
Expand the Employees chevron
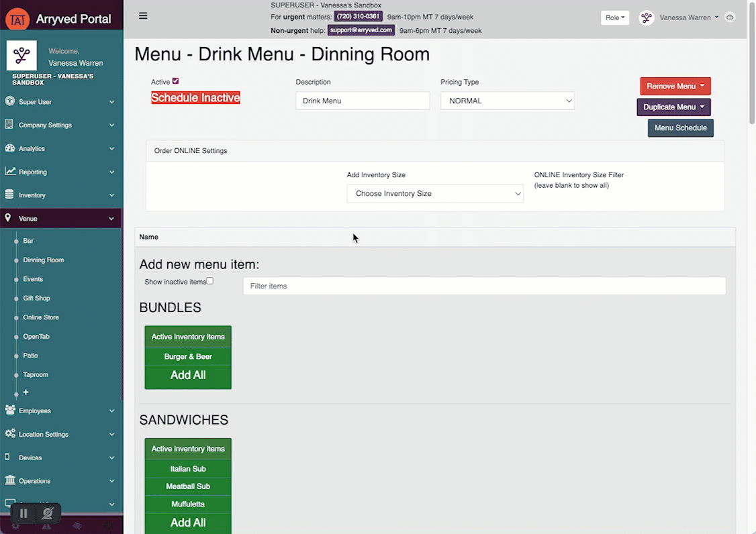112,411
